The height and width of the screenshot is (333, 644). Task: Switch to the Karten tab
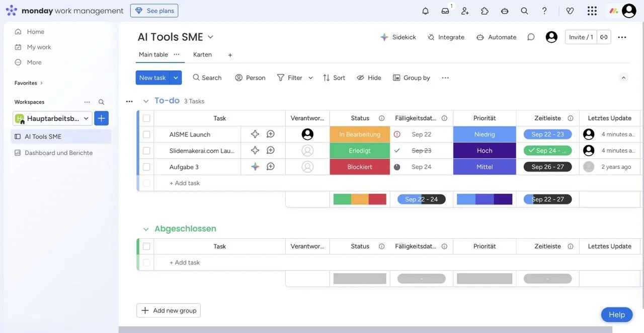[202, 54]
